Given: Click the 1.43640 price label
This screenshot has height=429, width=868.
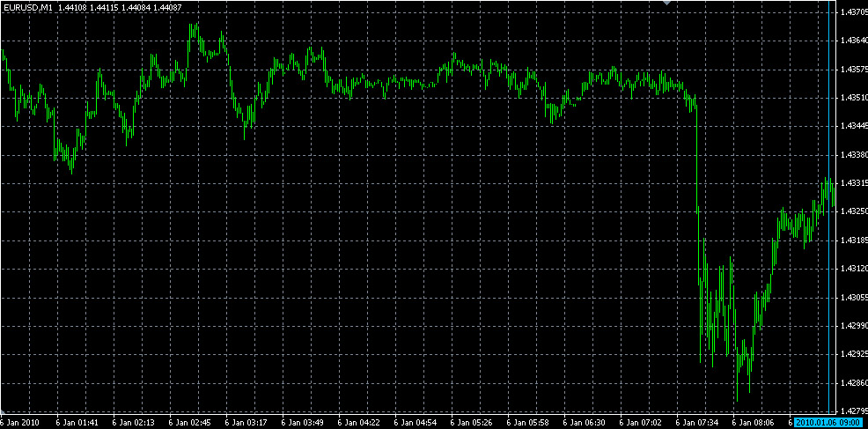Looking at the screenshot, I should click(853, 41).
